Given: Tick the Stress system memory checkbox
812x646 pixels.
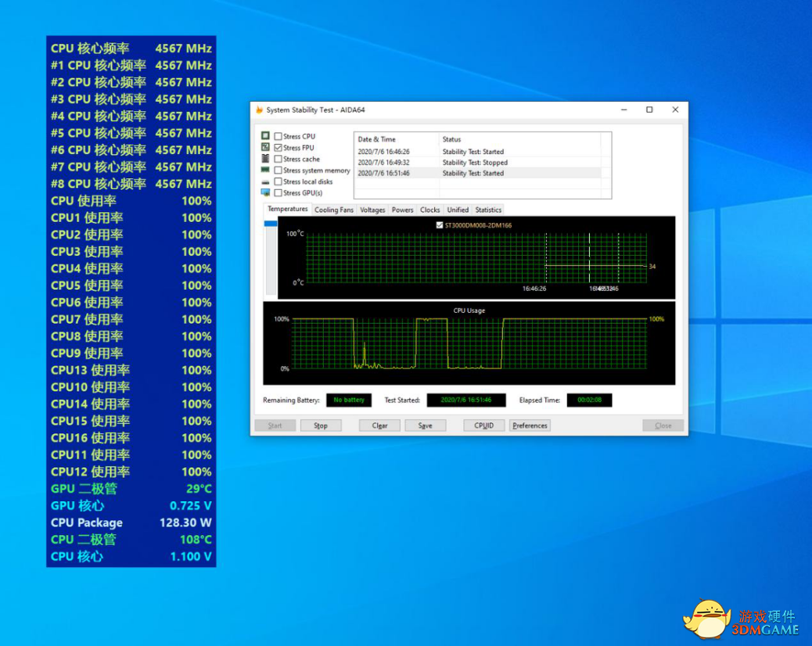Looking at the screenshot, I should [x=278, y=170].
